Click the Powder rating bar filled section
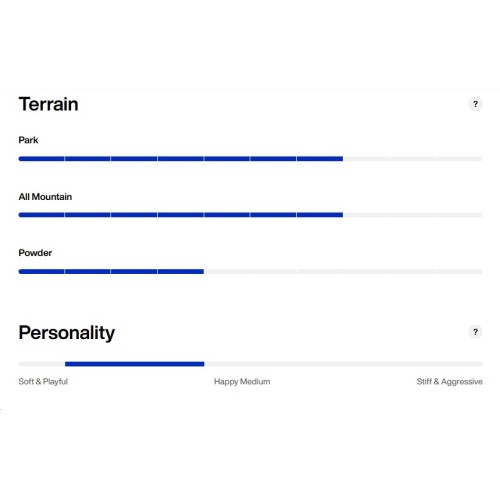Viewport: 500px width, 500px height. coord(111,271)
